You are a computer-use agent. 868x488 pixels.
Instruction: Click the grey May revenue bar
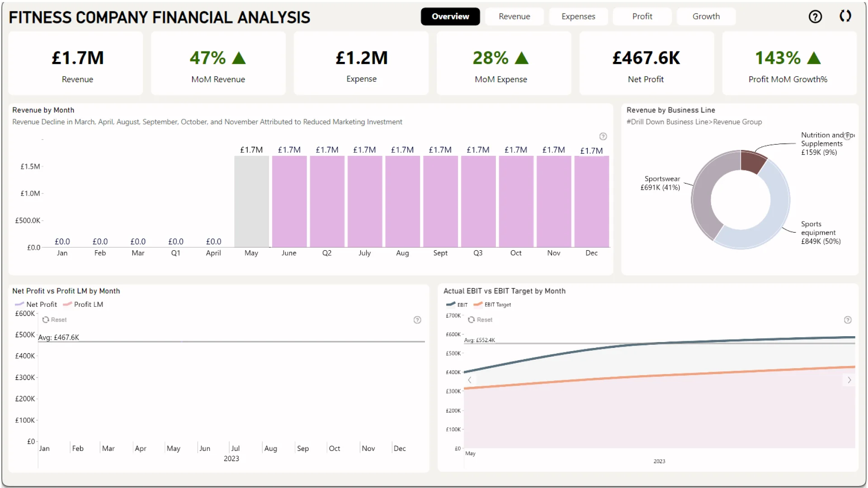pyautogui.click(x=251, y=202)
